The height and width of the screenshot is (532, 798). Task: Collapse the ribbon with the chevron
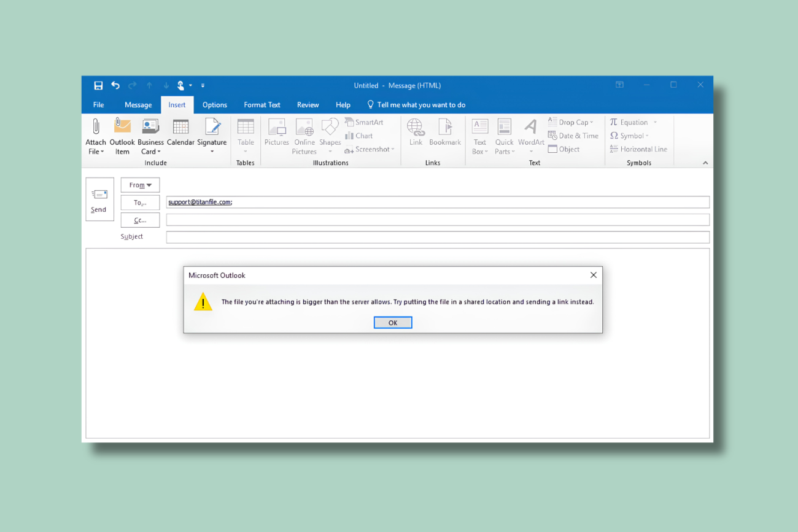pos(705,163)
